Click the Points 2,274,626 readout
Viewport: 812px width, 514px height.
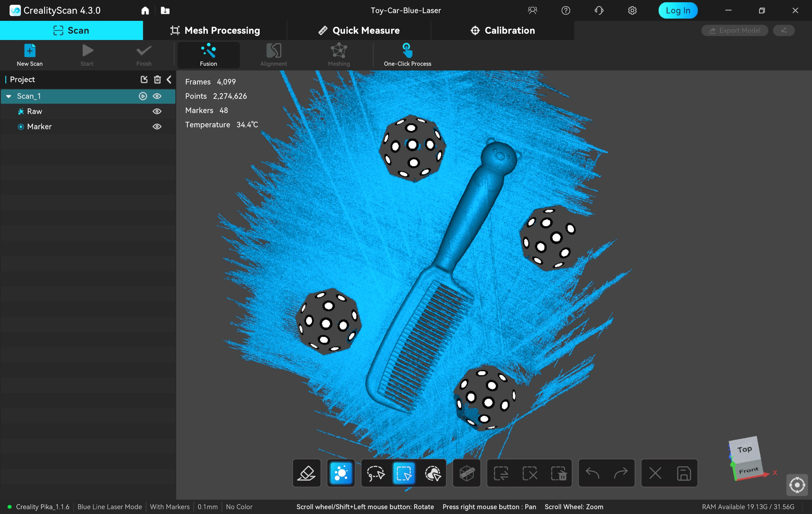pos(216,96)
